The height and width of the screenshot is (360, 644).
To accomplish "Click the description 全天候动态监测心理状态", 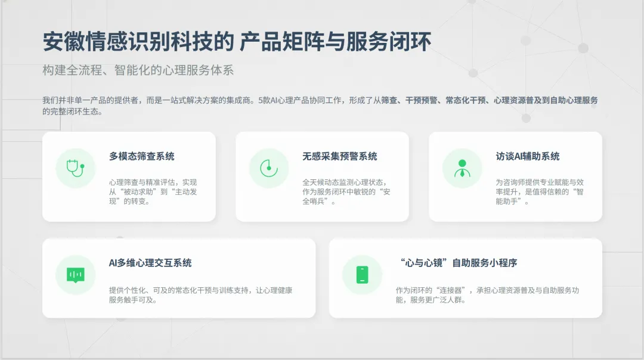I will coord(346,192).
